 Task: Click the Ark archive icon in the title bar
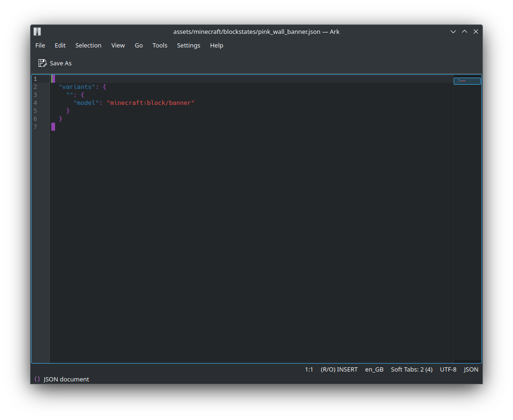coord(37,32)
